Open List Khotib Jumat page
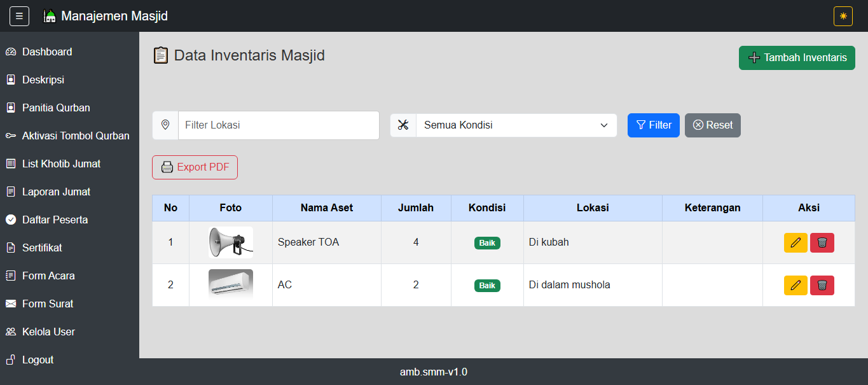 tap(61, 164)
